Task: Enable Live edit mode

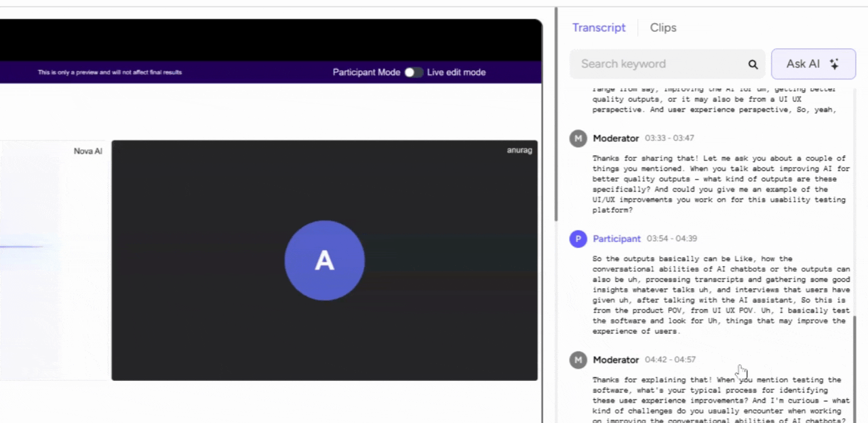Action: 413,72
